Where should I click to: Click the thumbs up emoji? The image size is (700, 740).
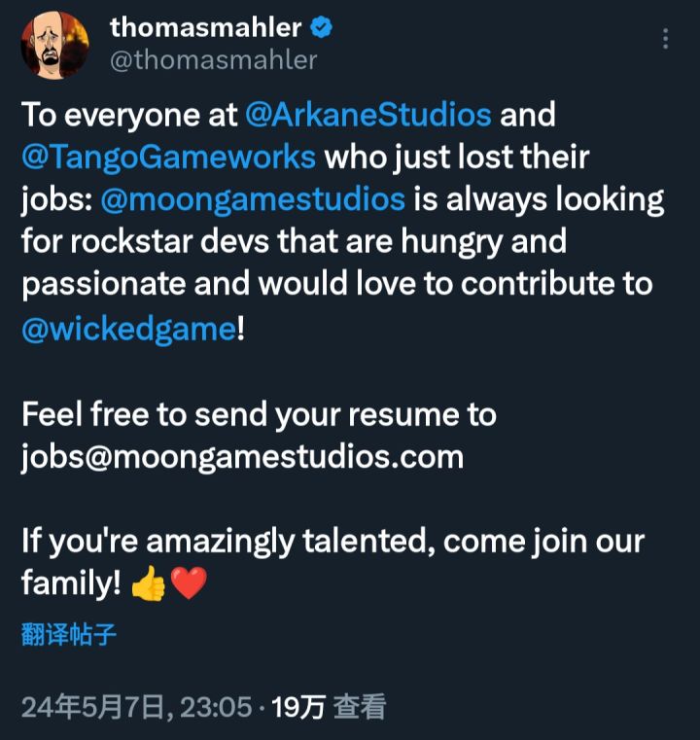tap(148, 584)
